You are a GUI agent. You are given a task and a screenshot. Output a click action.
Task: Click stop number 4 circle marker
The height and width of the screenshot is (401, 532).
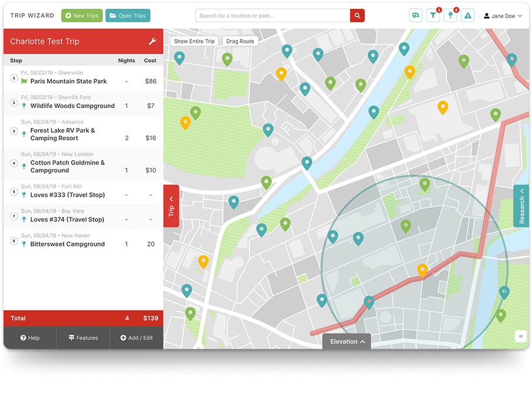14,163
